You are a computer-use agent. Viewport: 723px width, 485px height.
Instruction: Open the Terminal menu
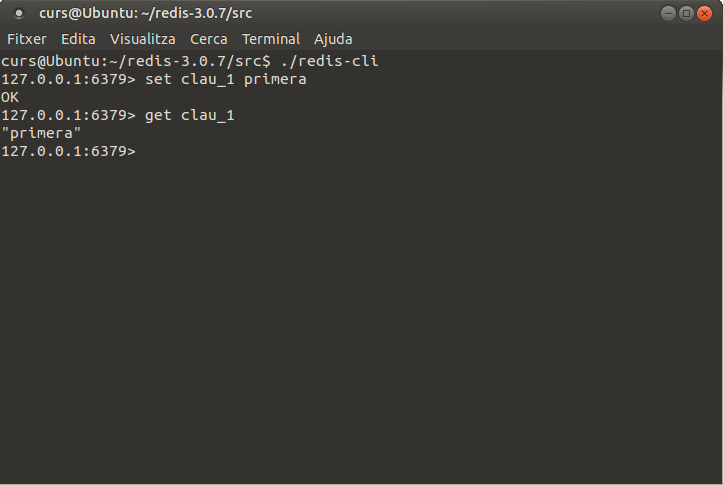271,39
